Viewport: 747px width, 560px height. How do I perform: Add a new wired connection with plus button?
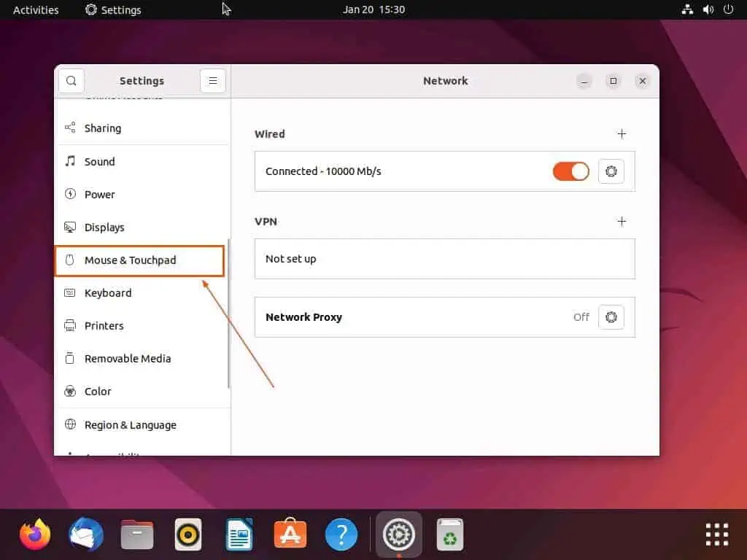(x=622, y=134)
